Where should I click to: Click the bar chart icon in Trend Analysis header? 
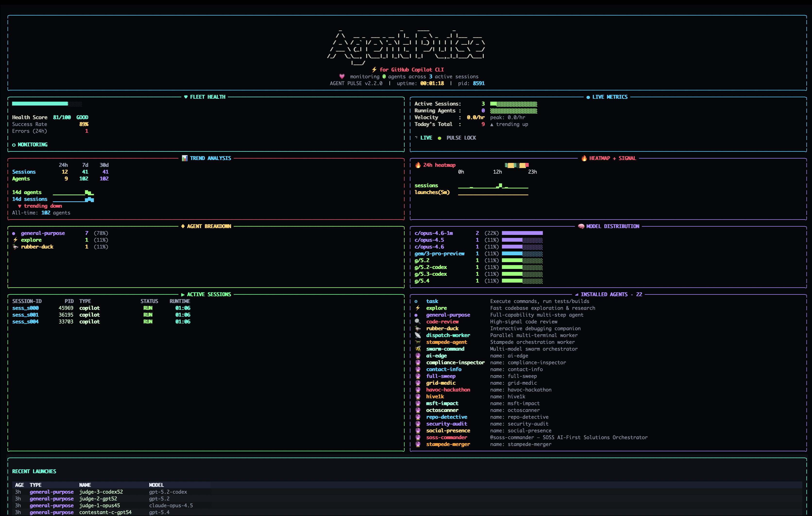pos(184,158)
